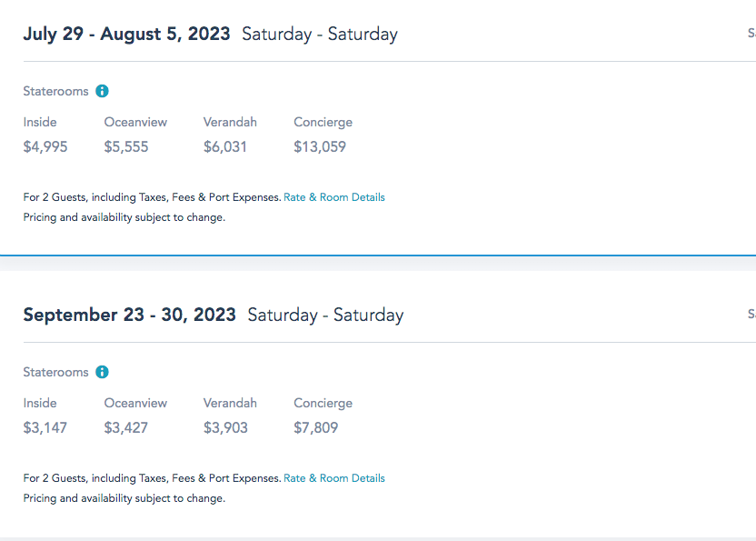Click Staterooms info icon for July 29 sailing
756x541 pixels.
click(x=103, y=91)
